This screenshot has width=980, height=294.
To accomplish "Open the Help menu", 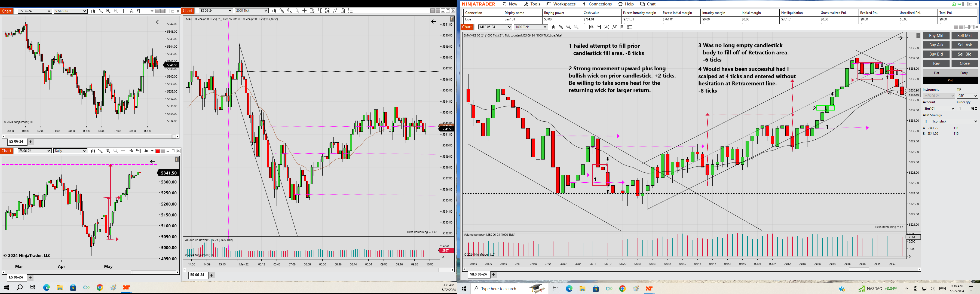I will pos(626,4).
